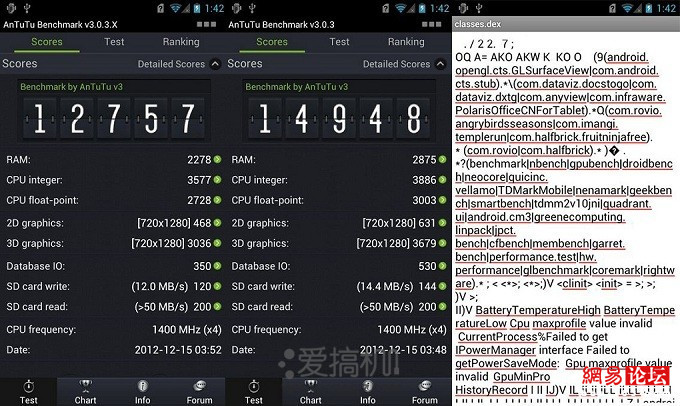Tap AnTuTu Benchmark v3.0.3.X title
The width and height of the screenshot is (680, 406).
(60, 25)
